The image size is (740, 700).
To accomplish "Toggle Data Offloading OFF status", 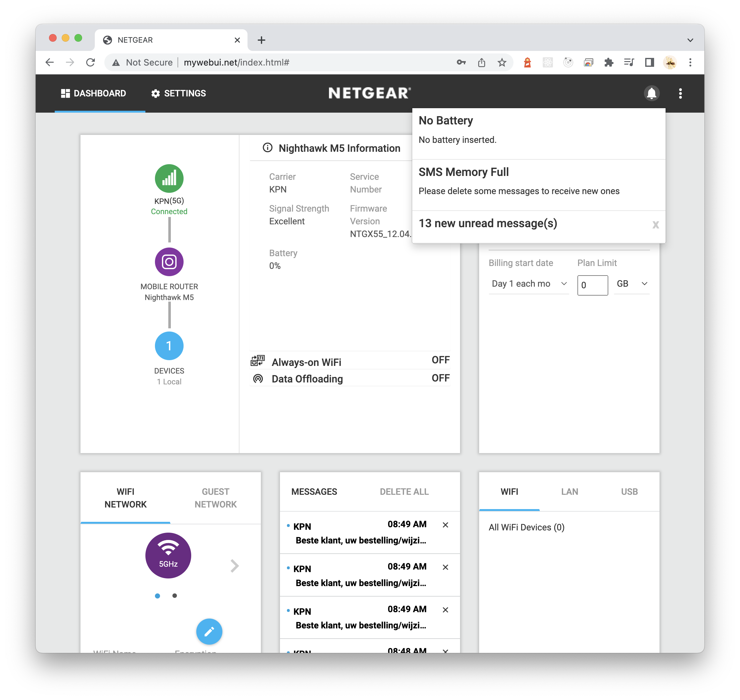I will pos(440,378).
